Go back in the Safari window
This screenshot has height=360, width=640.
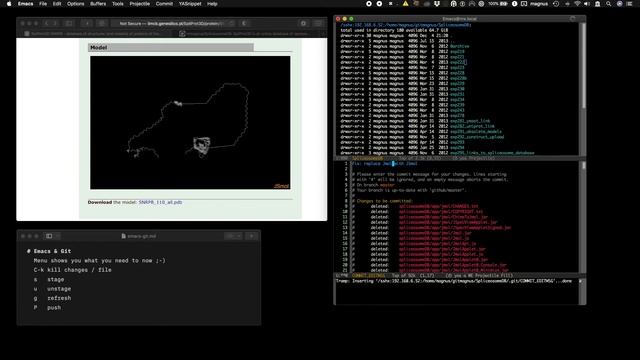[x=46, y=24]
